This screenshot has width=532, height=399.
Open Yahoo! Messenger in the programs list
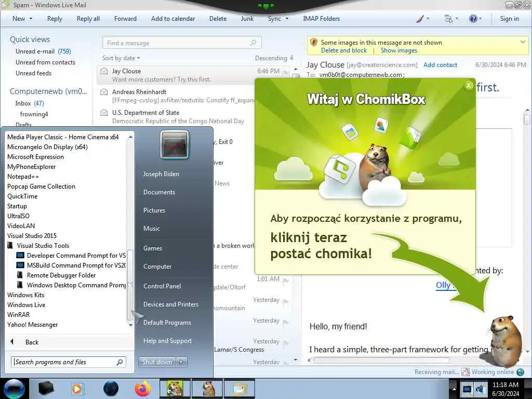tap(33, 325)
